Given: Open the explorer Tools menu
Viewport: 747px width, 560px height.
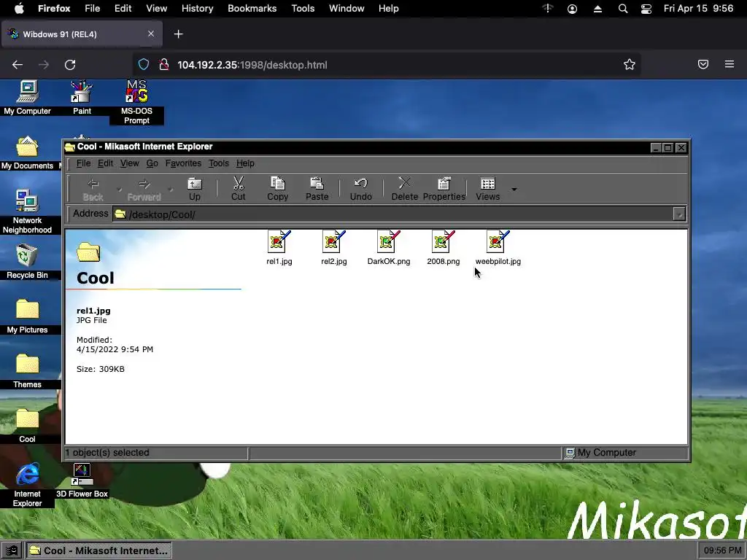Looking at the screenshot, I should click(219, 163).
